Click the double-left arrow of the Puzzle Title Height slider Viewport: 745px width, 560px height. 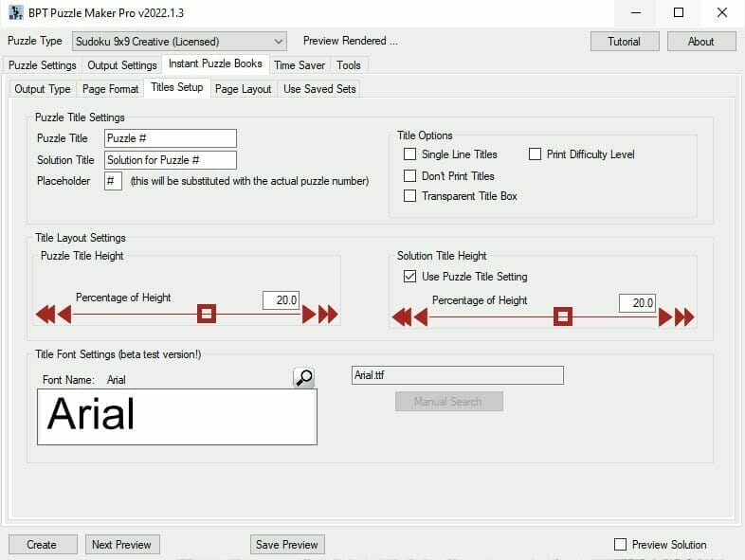[x=45, y=314]
